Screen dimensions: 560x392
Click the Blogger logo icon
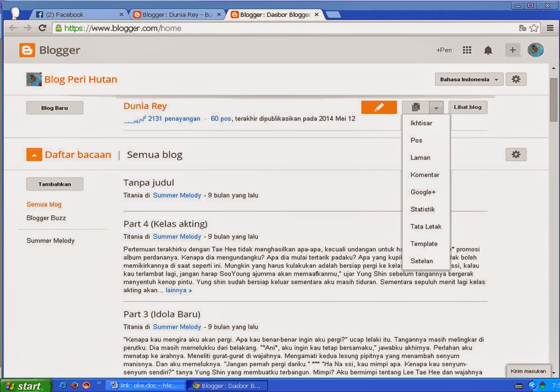point(27,50)
